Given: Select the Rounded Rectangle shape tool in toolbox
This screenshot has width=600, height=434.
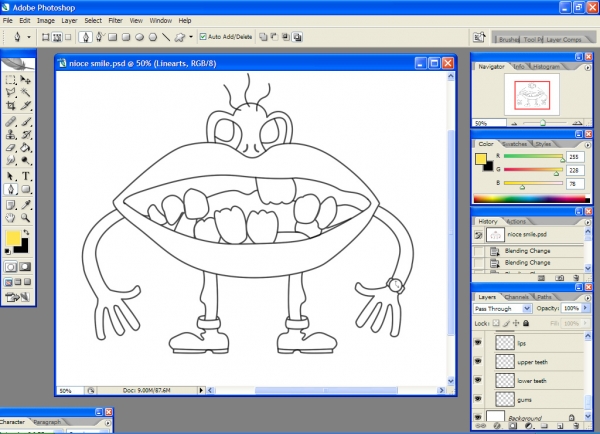Looking at the screenshot, I should coord(25,189).
